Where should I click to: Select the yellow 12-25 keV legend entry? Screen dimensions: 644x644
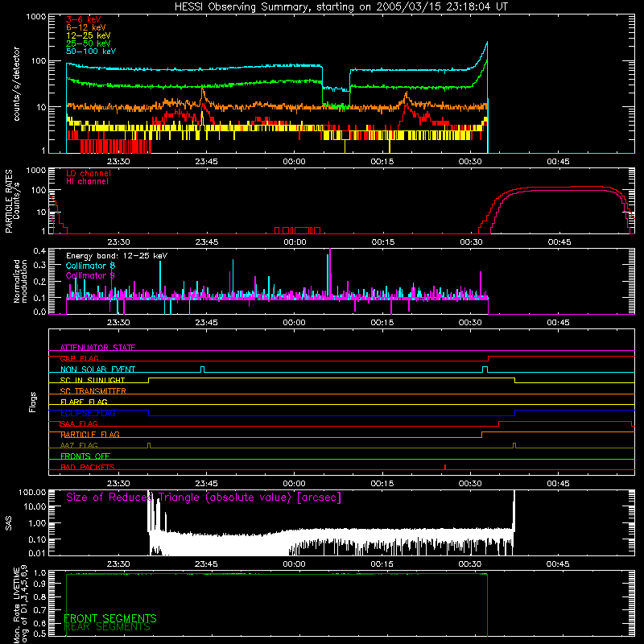(x=89, y=35)
